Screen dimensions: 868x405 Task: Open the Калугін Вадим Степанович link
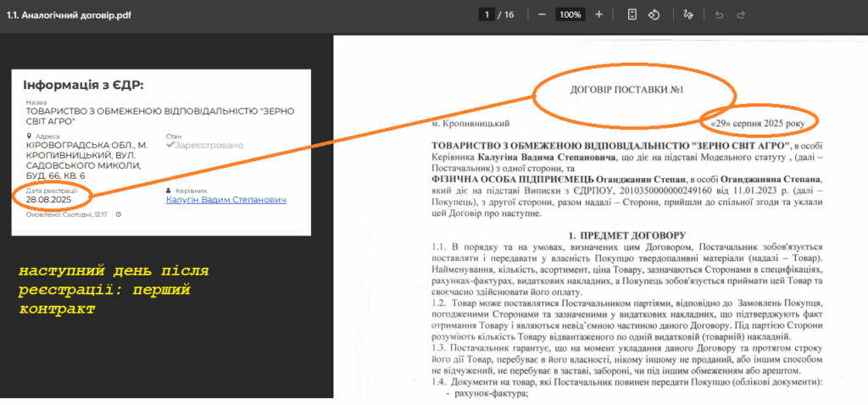[225, 200]
